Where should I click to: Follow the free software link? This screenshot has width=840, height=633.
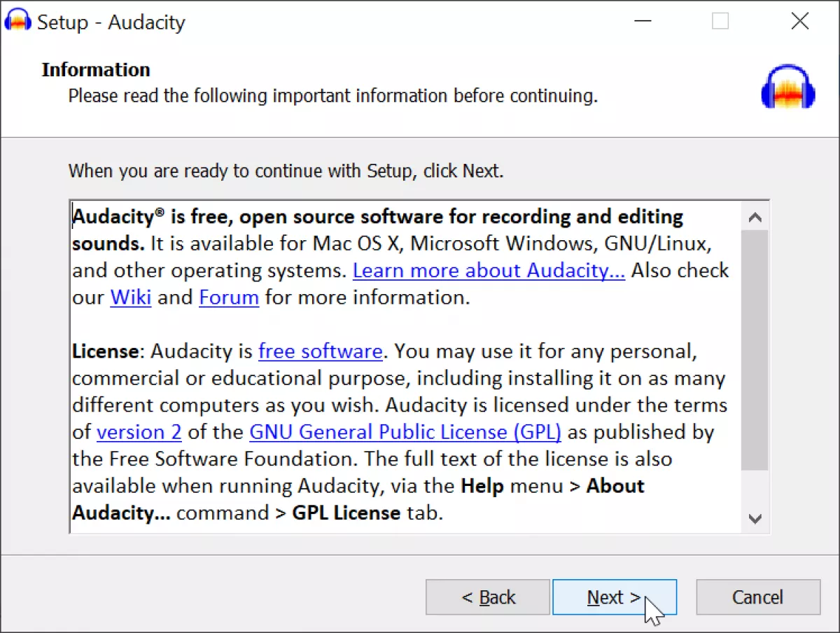(321, 351)
